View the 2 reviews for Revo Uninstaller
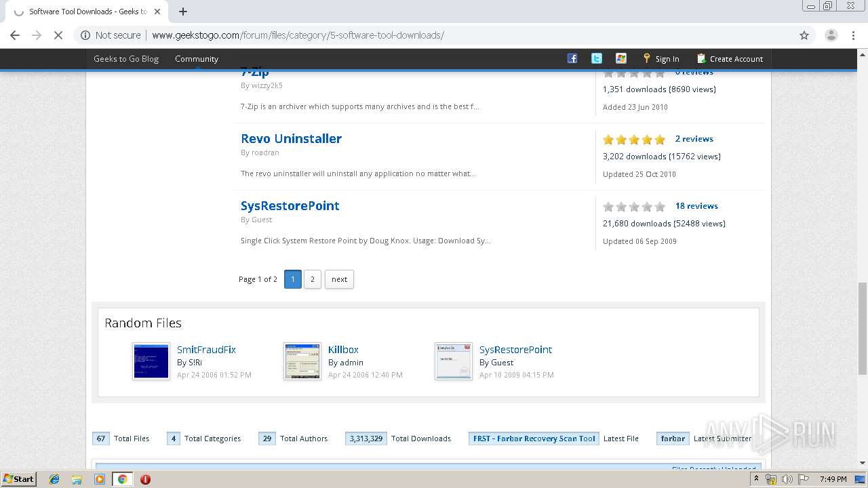 (x=694, y=139)
